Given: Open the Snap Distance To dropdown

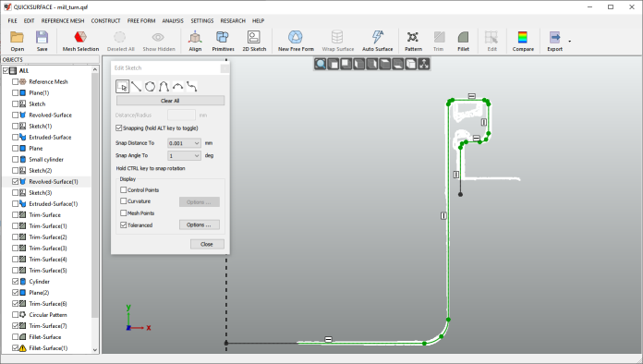Looking at the screenshot, I should [184, 143].
